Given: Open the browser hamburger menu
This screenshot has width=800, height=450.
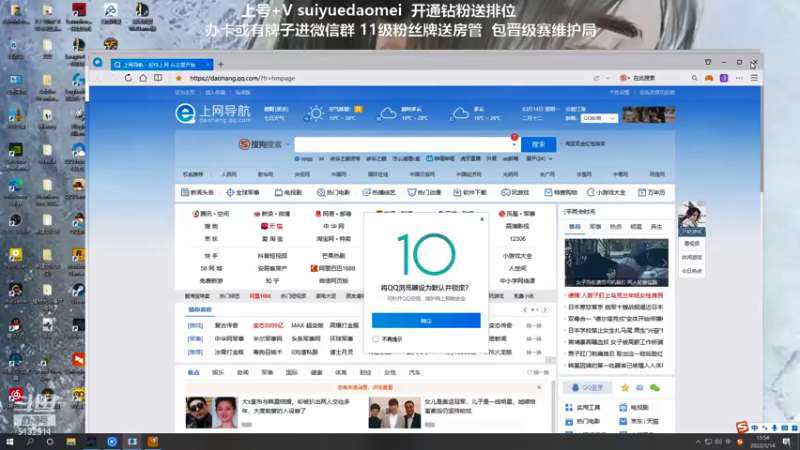Looking at the screenshot, I should pyautogui.click(x=754, y=78).
